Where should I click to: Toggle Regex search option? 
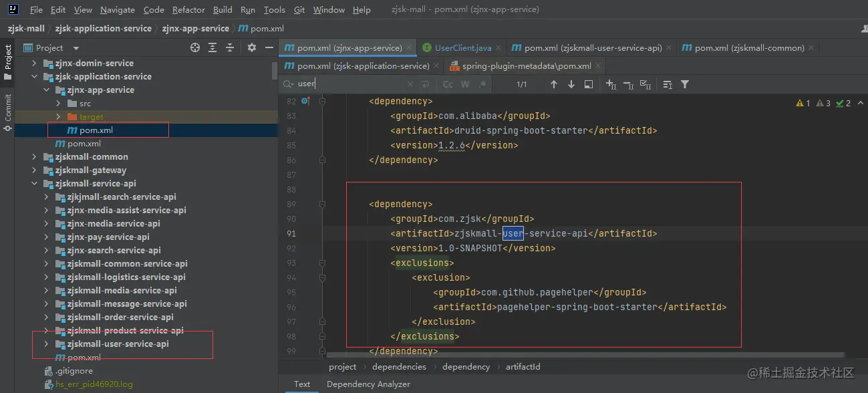coord(482,84)
